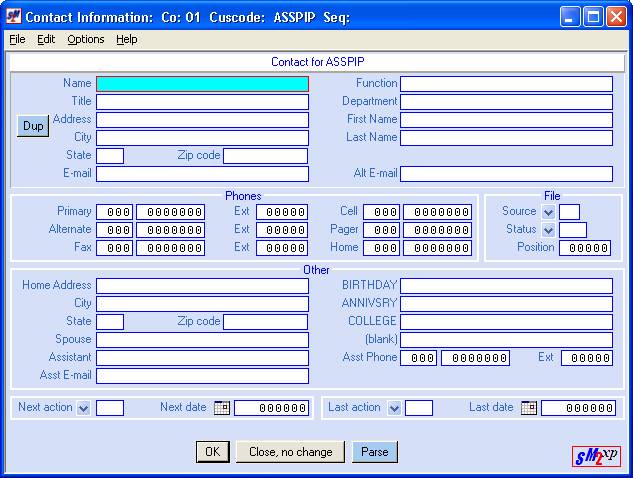Click the Asst Phone Ext field
The height and width of the screenshot is (478, 633).
coord(587,358)
